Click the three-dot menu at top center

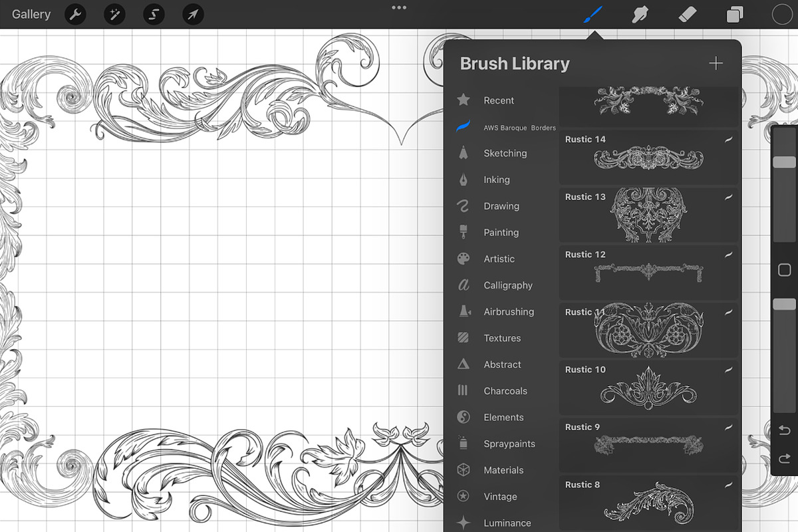399,7
